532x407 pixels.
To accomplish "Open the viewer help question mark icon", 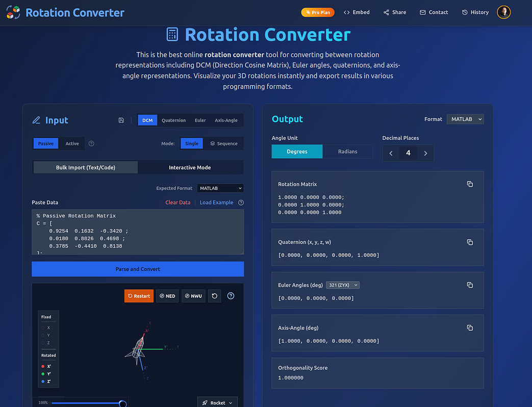I will pos(231,296).
